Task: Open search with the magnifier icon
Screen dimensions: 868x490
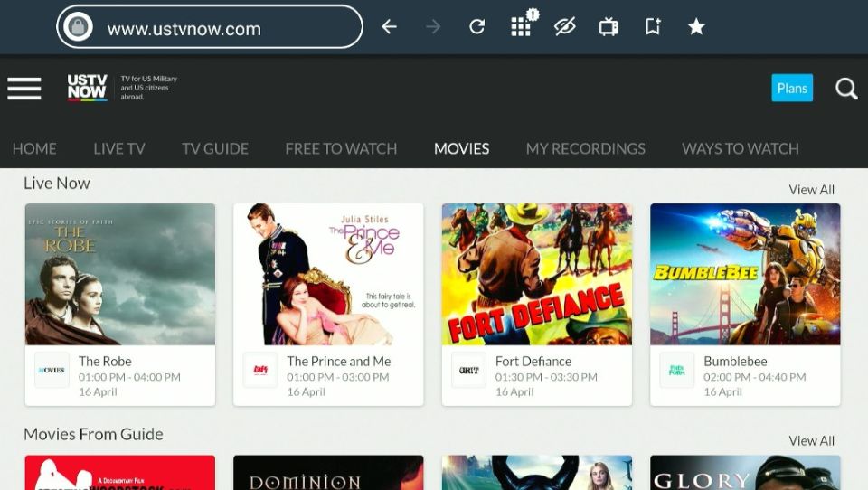Action: [x=846, y=89]
